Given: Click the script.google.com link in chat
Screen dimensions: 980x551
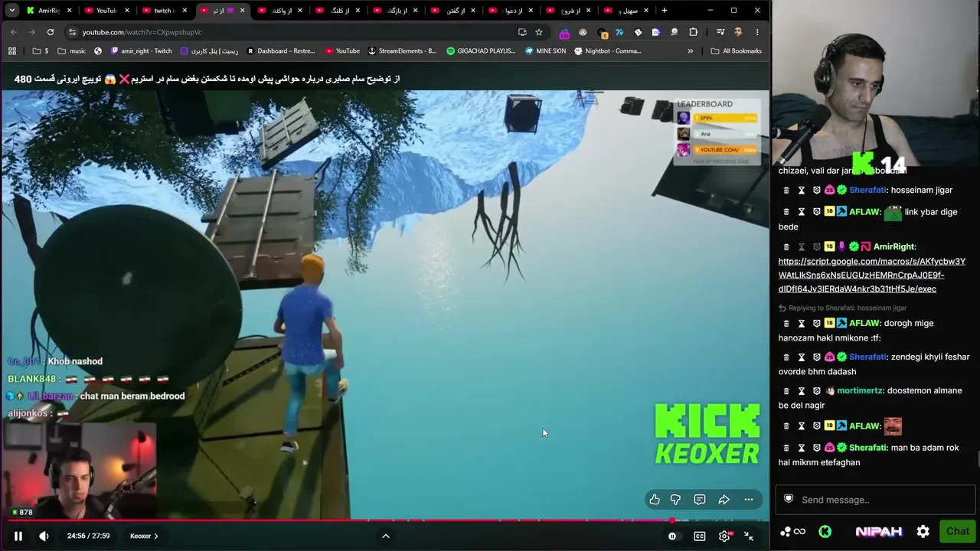Looking at the screenshot, I should click(x=872, y=275).
